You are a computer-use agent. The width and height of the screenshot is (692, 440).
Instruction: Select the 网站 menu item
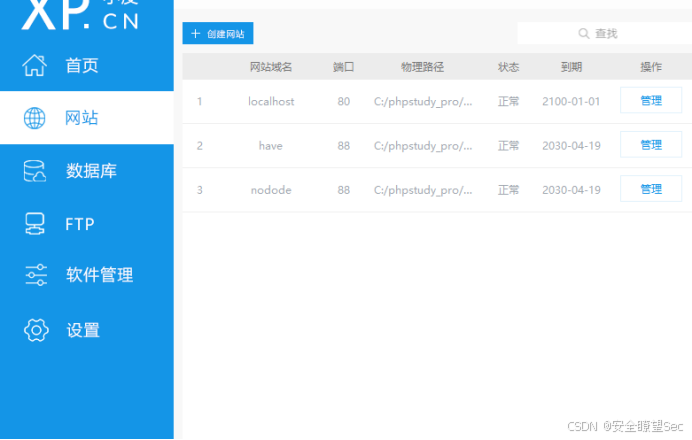(x=82, y=118)
